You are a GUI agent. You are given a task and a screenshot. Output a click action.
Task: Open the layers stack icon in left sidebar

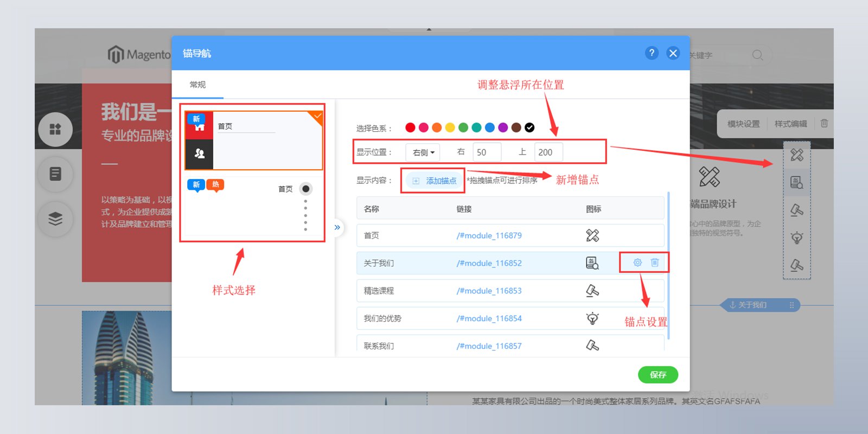coord(55,219)
